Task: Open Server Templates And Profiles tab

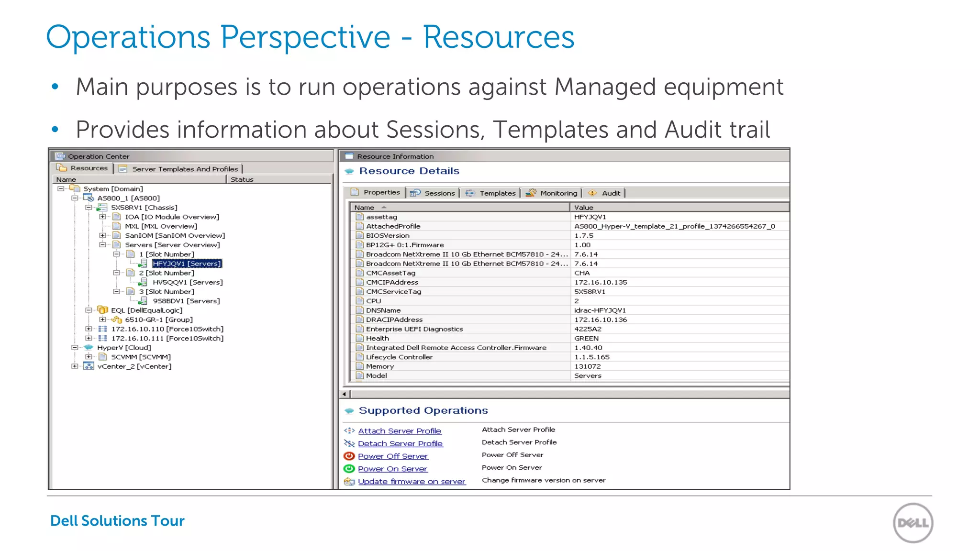Action: (x=179, y=169)
